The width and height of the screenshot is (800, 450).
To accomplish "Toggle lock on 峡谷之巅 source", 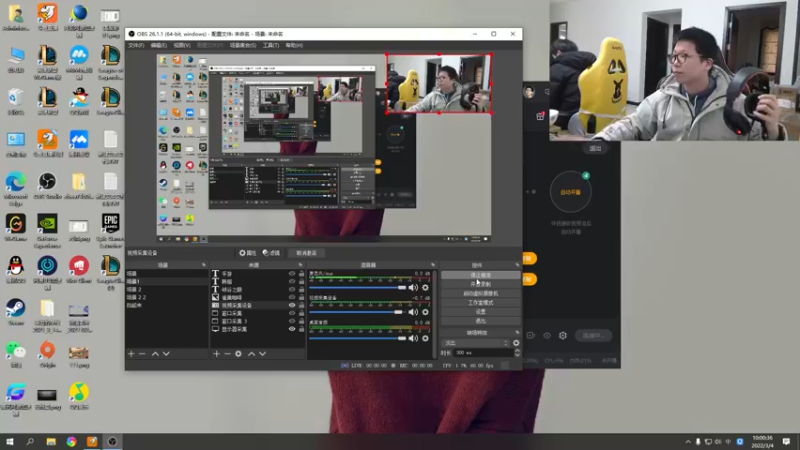I will tap(302, 289).
